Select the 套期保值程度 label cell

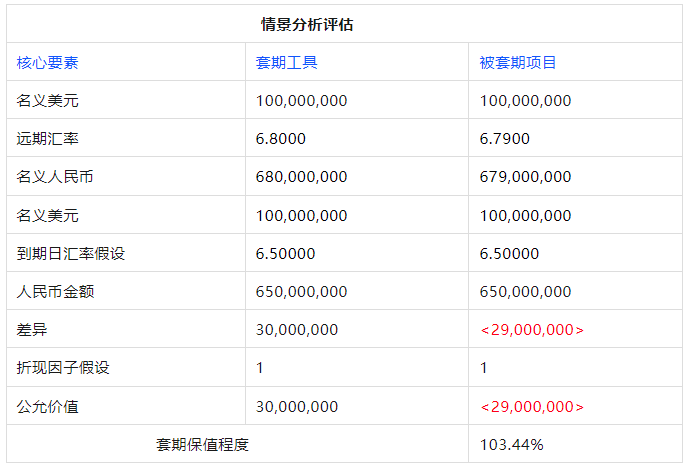click(202, 445)
